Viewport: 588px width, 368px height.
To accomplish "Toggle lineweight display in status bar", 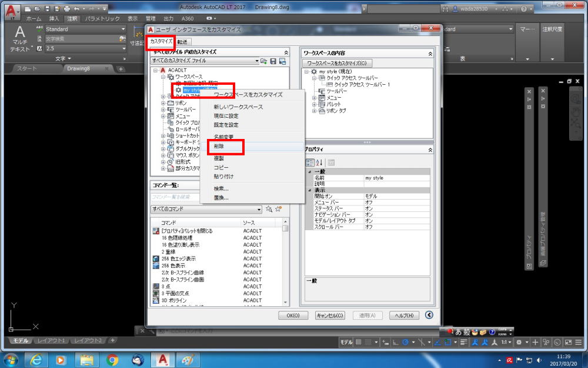I will tap(464, 342).
